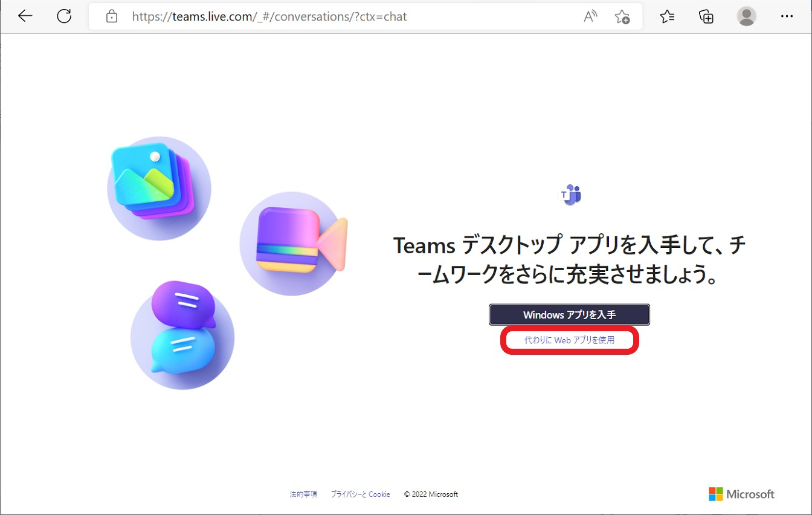The height and width of the screenshot is (515, 812).
Task: Open the プライバシーと Cookie footer link
Action: pos(360,494)
